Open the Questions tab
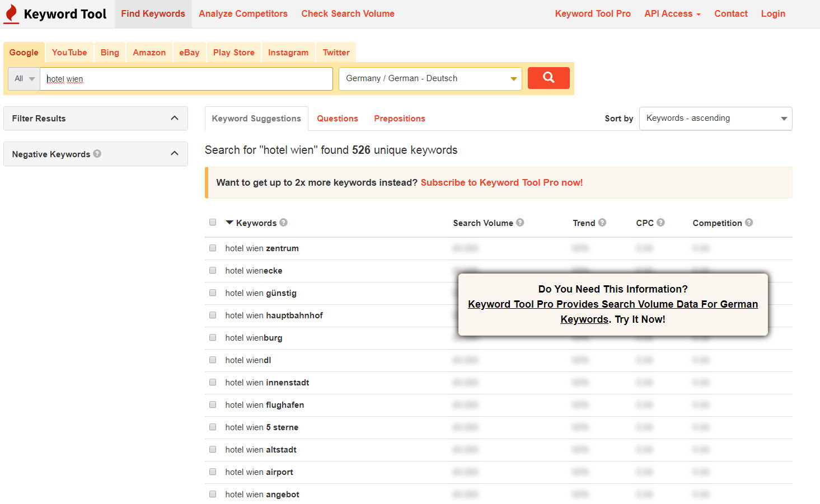820x504 pixels. pyautogui.click(x=337, y=119)
